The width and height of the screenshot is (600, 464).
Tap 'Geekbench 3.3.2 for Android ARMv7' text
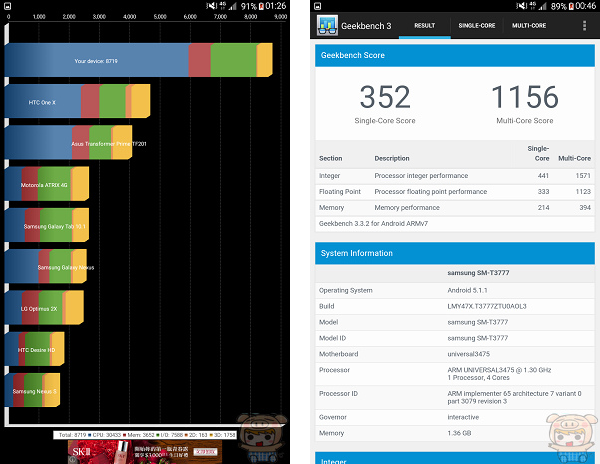373,223
